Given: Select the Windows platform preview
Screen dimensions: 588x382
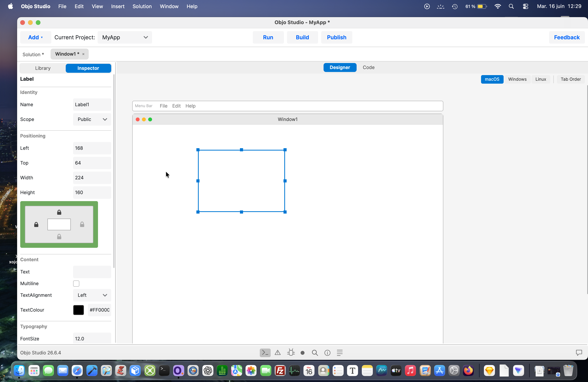Looking at the screenshot, I should pyautogui.click(x=517, y=79).
